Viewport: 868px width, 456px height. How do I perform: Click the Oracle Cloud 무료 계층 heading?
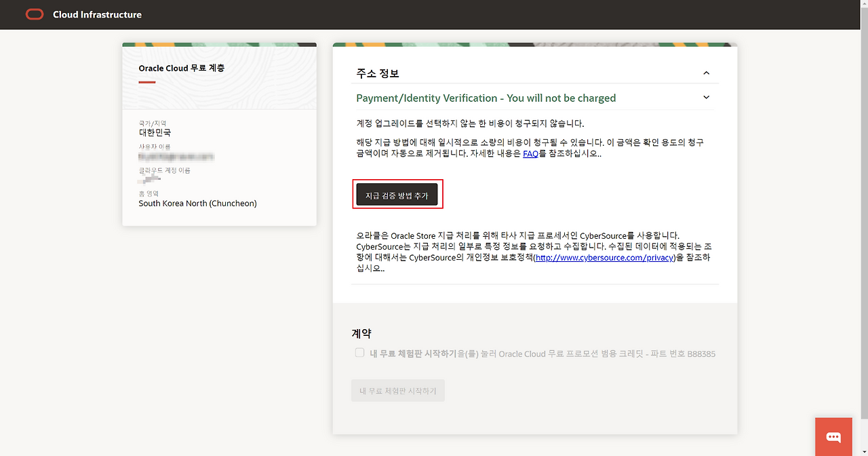pyautogui.click(x=181, y=69)
